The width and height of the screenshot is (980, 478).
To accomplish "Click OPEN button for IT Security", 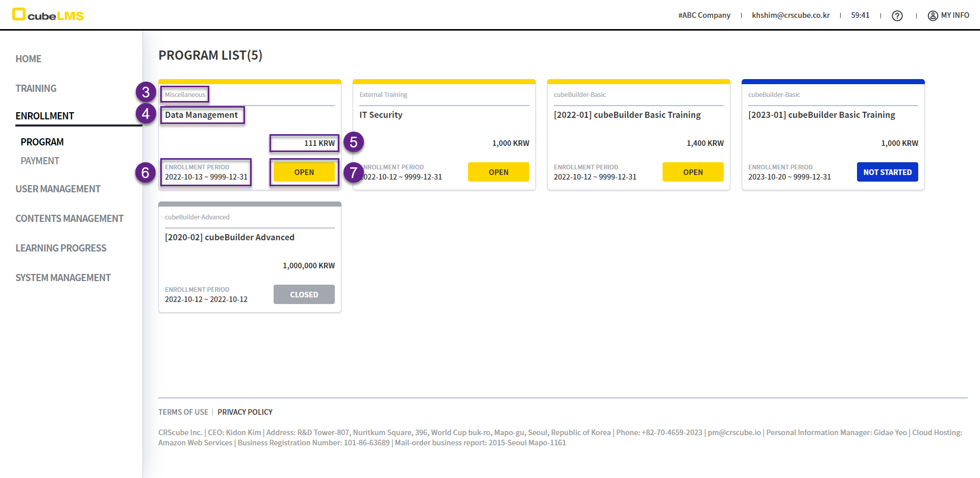I will pos(498,172).
